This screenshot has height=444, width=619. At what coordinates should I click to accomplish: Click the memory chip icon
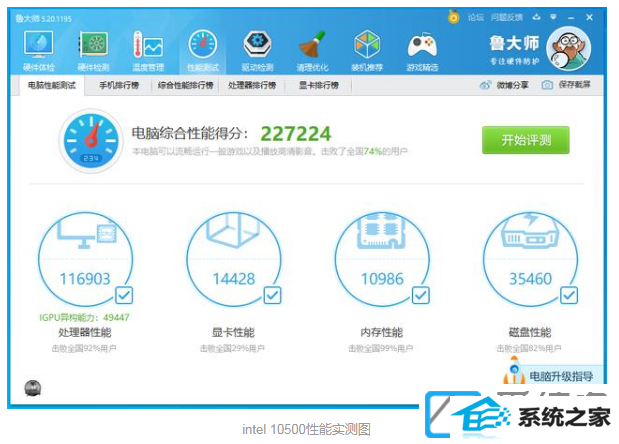coord(381,231)
